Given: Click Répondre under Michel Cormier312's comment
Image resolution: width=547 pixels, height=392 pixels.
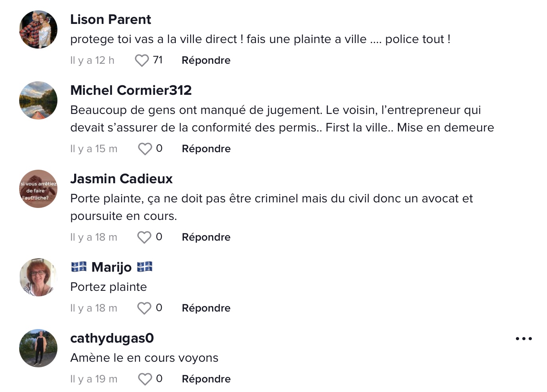Looking at the screenshot, I should coord(206,149).
